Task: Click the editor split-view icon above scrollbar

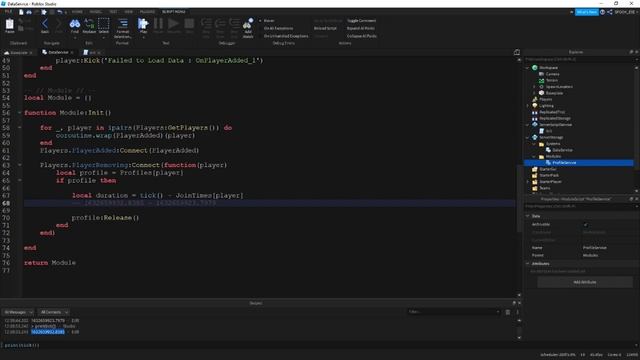Action: [x=517, y=52]
